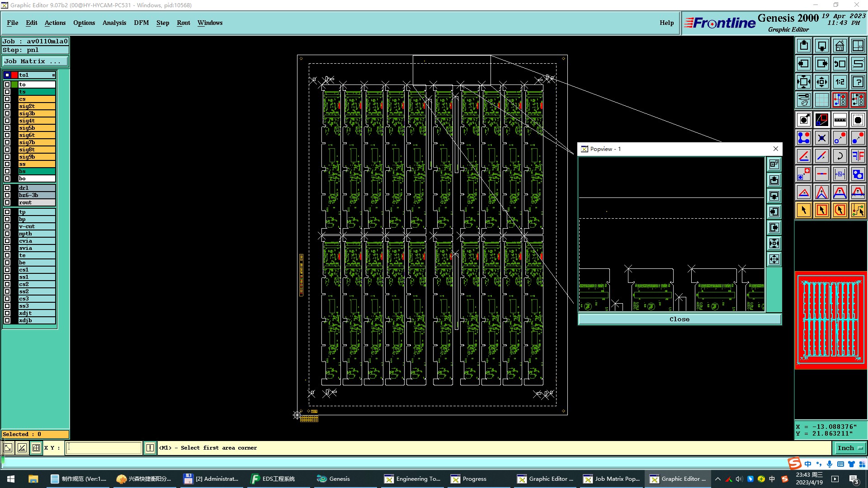Open the Job Matrix ... selector
The image size is (868, 488).
click(35, 61)
